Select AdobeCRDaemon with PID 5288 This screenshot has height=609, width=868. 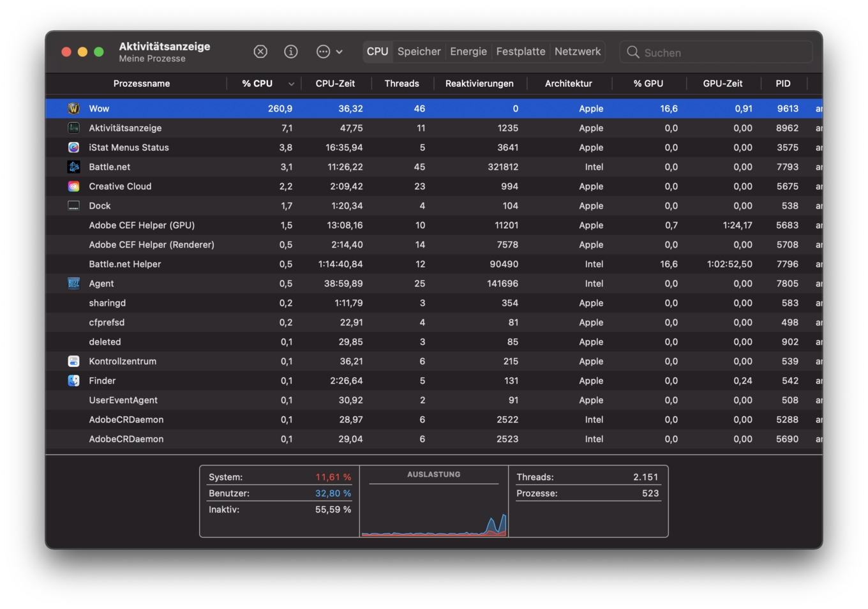click(434, 419)
